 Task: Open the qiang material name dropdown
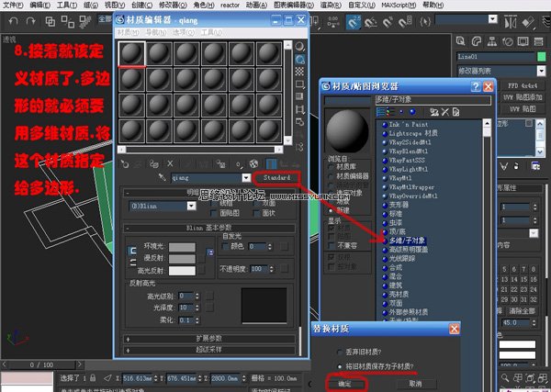pyautogui.click(x=246, y=178)
